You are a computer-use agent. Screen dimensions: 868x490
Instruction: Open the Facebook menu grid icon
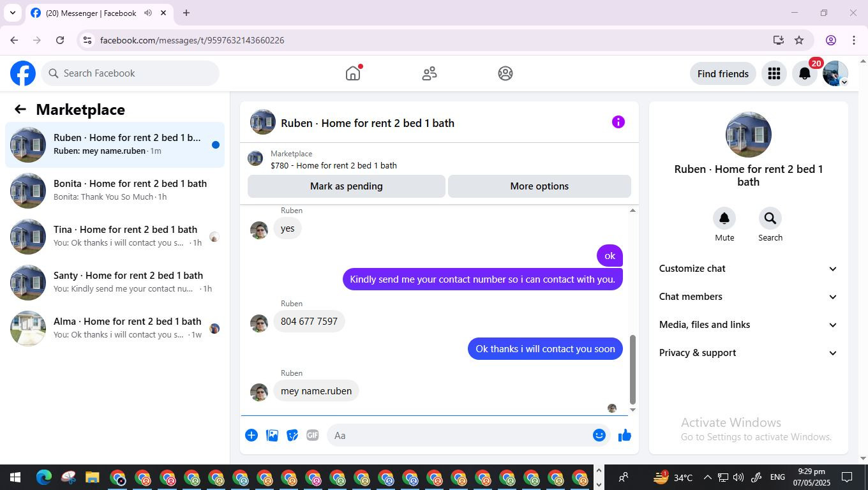point(774,74)
